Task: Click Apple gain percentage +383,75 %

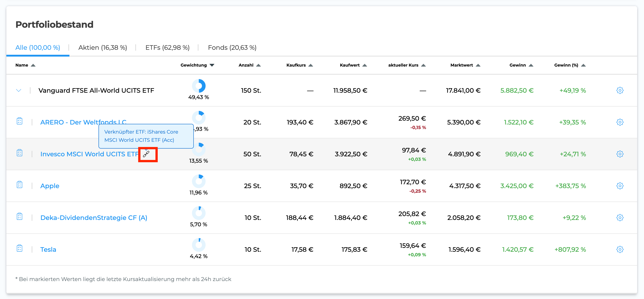Action: point(570,186)
